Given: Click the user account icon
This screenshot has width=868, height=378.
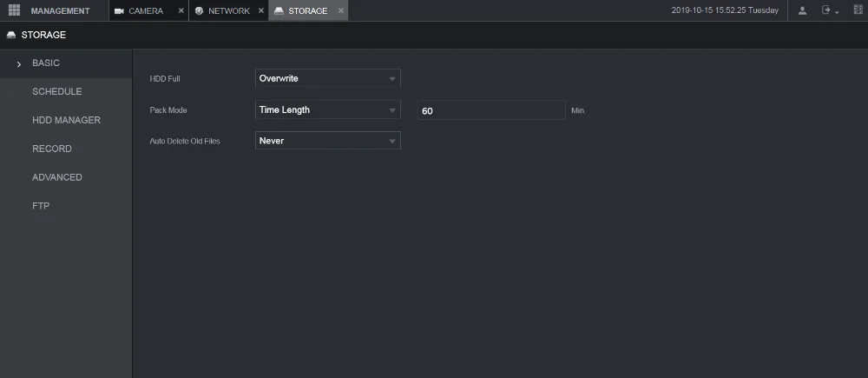Looking at the screenshot, I should pyautogui.click(x=802, y=10).
